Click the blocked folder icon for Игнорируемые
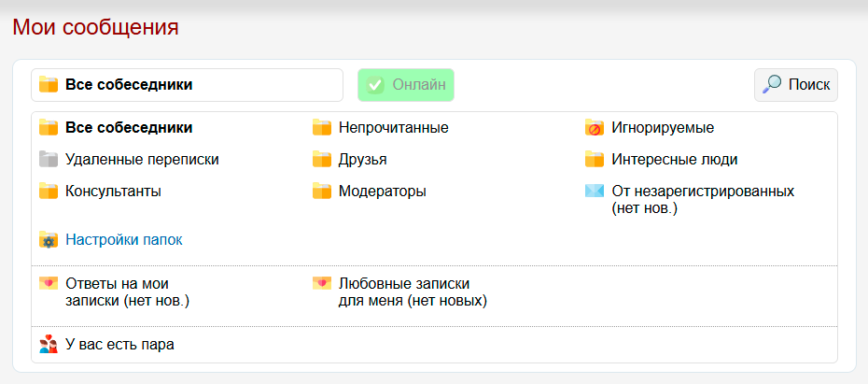This screenshot has height=384, width=868. (x=595, y=128)
